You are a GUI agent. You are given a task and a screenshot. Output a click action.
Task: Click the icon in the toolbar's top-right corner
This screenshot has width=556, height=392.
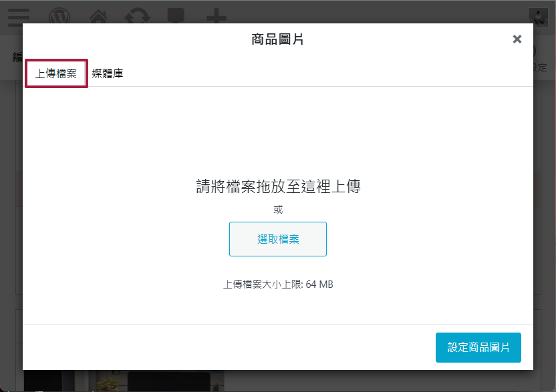click(x=539, y=17)
